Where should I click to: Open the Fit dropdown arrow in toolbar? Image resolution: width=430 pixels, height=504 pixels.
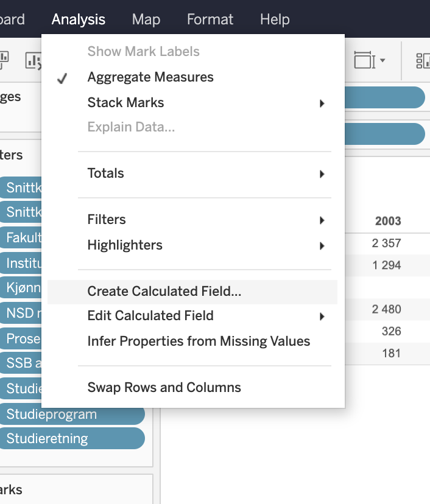coord(382,60)
